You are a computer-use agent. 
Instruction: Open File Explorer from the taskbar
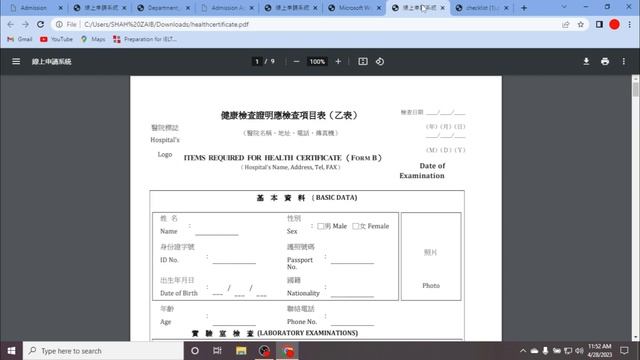click(x=241, y=351)
